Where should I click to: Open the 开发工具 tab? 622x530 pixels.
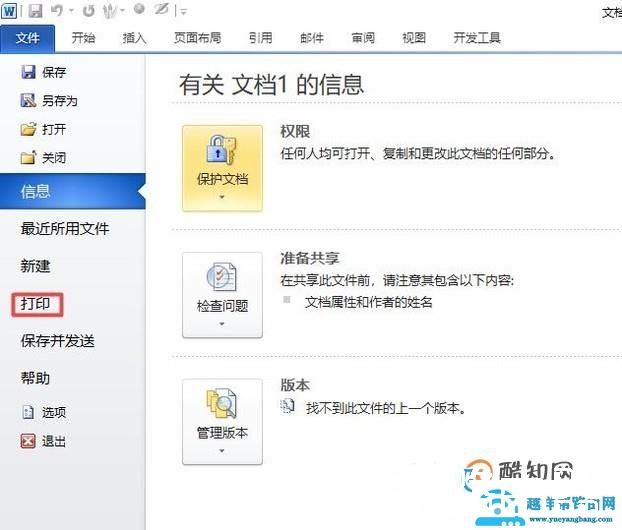pyautogui.click(x=477, y=38)
